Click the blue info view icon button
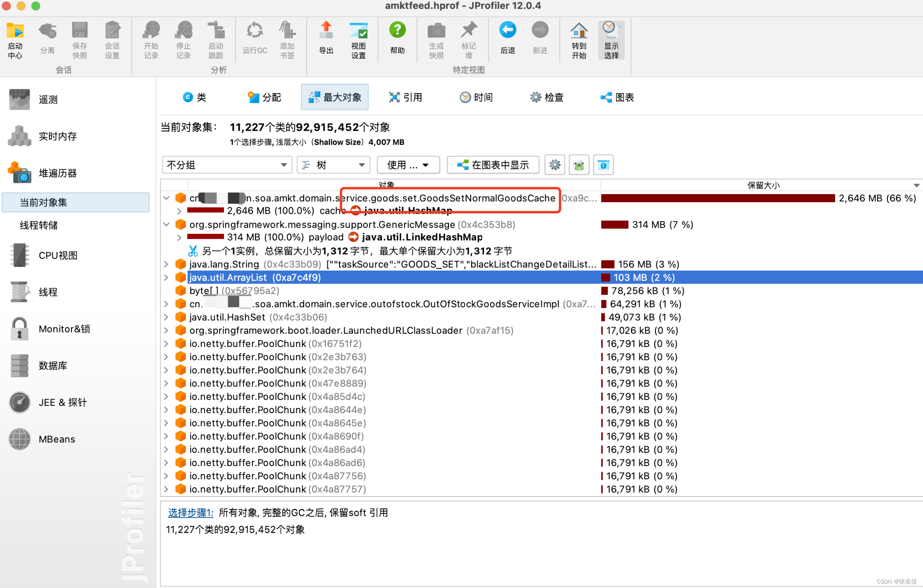Image resolution: width=923 pixels, height=588 pixels. [x=603, y=165]
